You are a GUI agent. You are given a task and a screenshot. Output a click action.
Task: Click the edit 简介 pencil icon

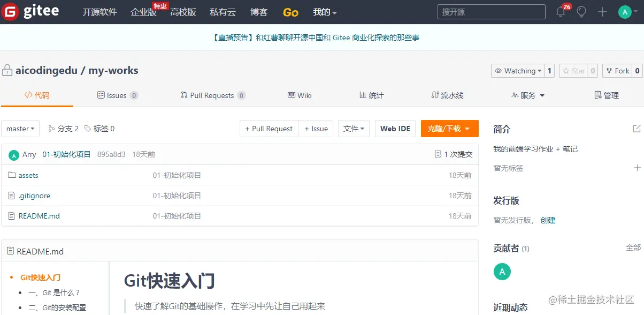(x=637, y=129)
